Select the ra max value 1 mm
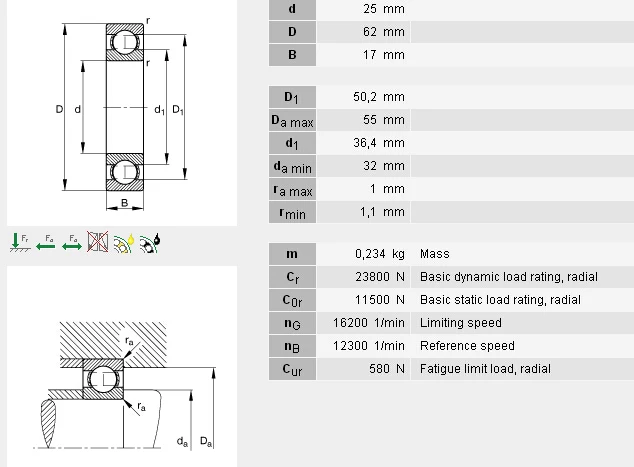This screenshot has width=634, height=467. point(387,189)
